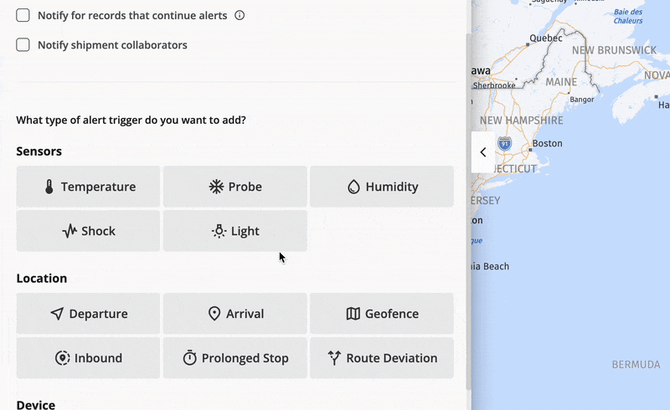
Task: Click Boston on the map
Action: (x=546, y=143)
